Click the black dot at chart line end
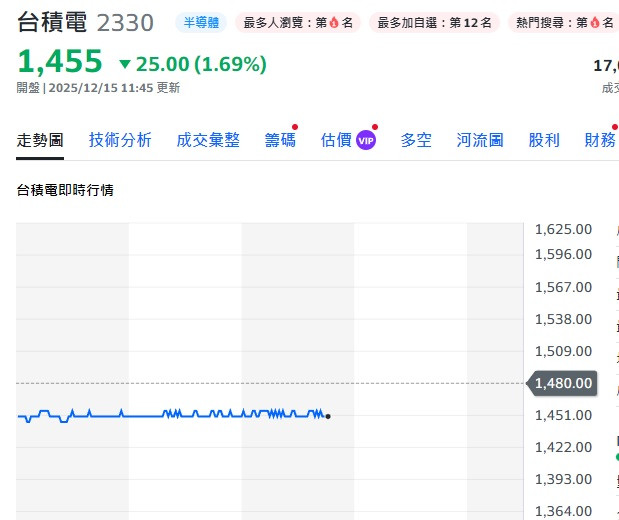619x520 pixels. (x=328, y=416)
